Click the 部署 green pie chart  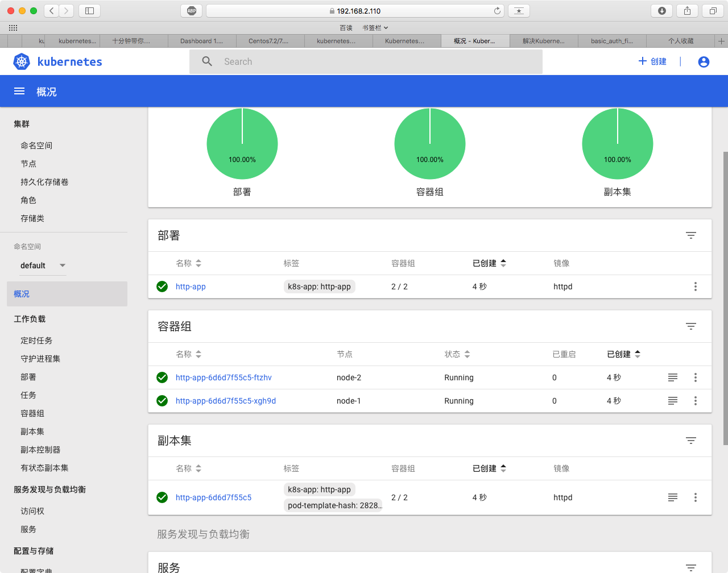(x=242, y=144)
